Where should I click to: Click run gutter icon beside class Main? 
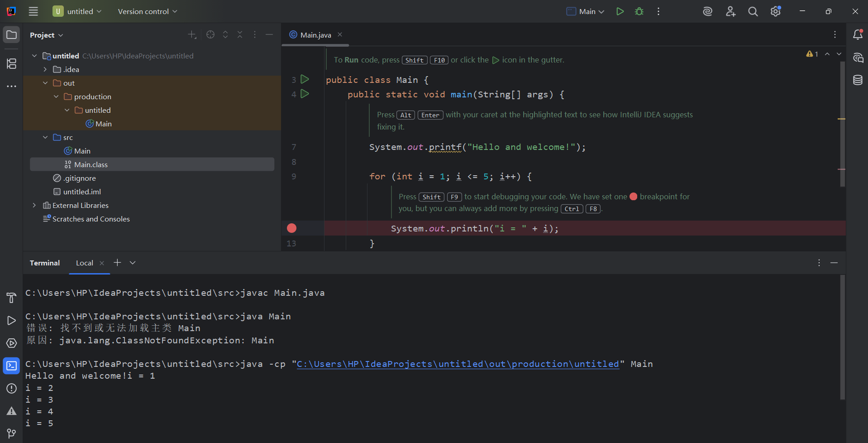(305, 79)
